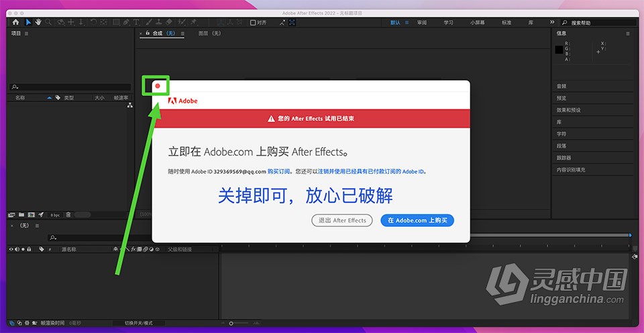Select the Rectangle shape tool
This screenshot has width=644, height=333.
(x=116, y=22)
